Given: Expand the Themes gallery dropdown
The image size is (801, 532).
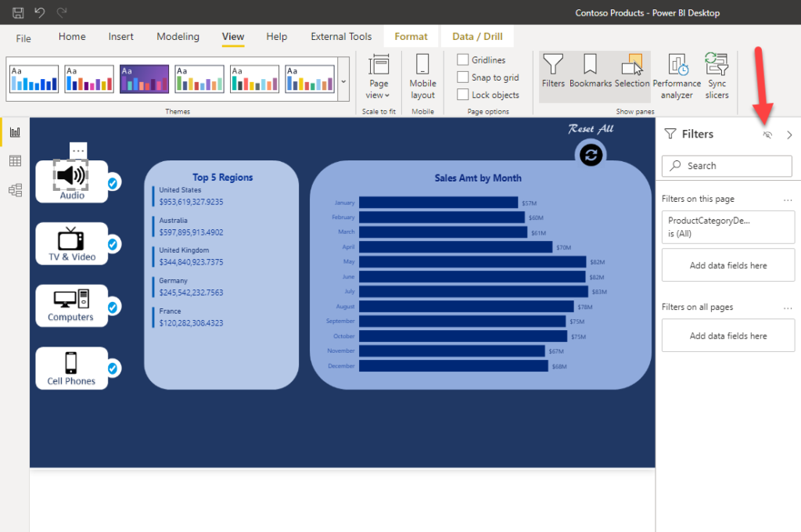Looking at the screenshot, I should pos(344,81).
